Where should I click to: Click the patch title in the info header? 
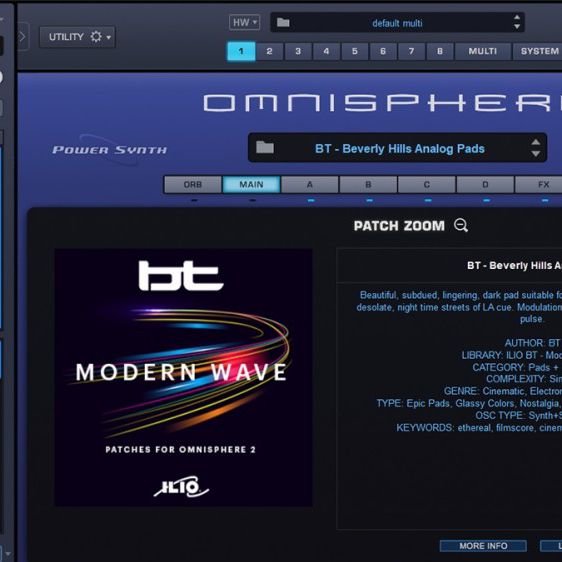pos(514,266)
